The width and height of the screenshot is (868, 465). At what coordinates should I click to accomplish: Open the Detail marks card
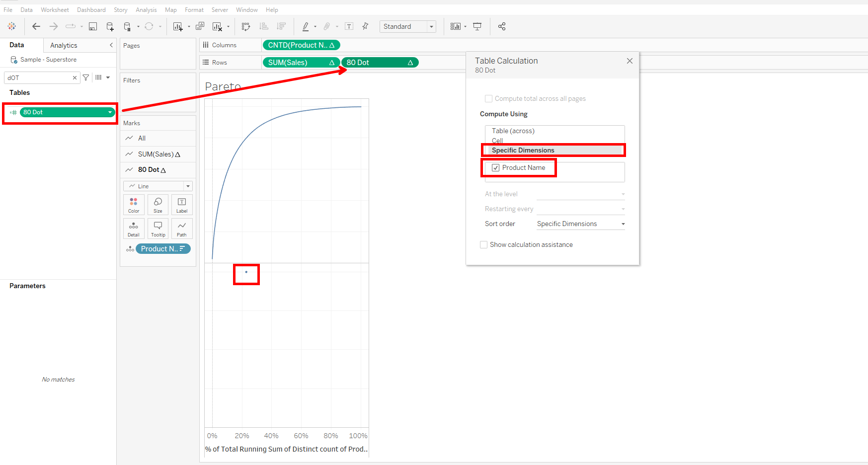(x=134, y=229)
